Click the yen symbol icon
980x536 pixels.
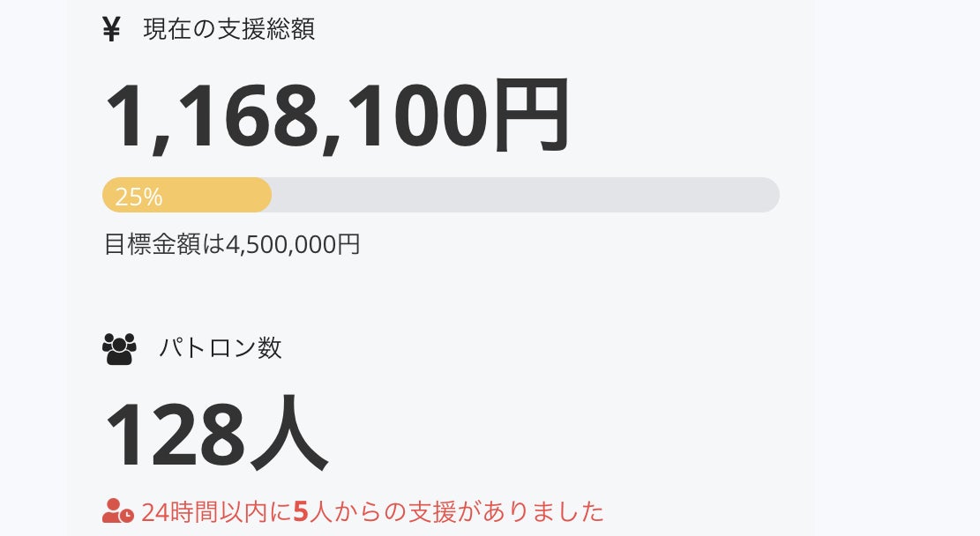pyautogui.click(x=111, y=29)
